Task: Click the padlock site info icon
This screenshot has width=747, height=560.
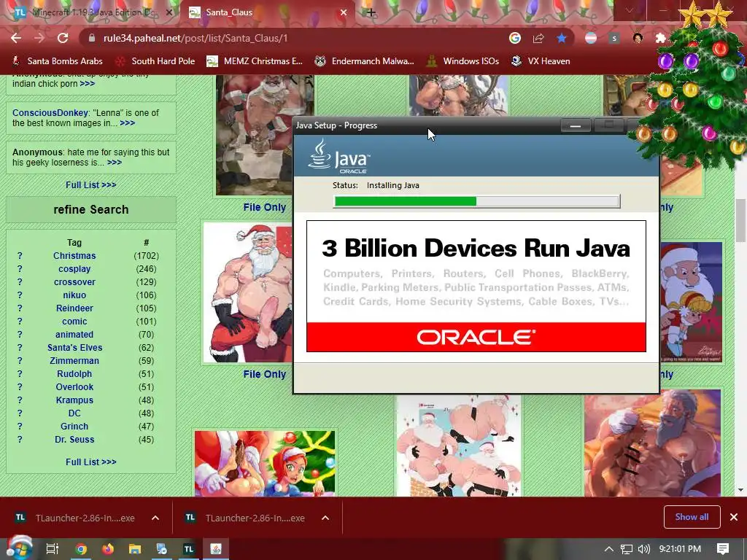Action: coord(92,38)
